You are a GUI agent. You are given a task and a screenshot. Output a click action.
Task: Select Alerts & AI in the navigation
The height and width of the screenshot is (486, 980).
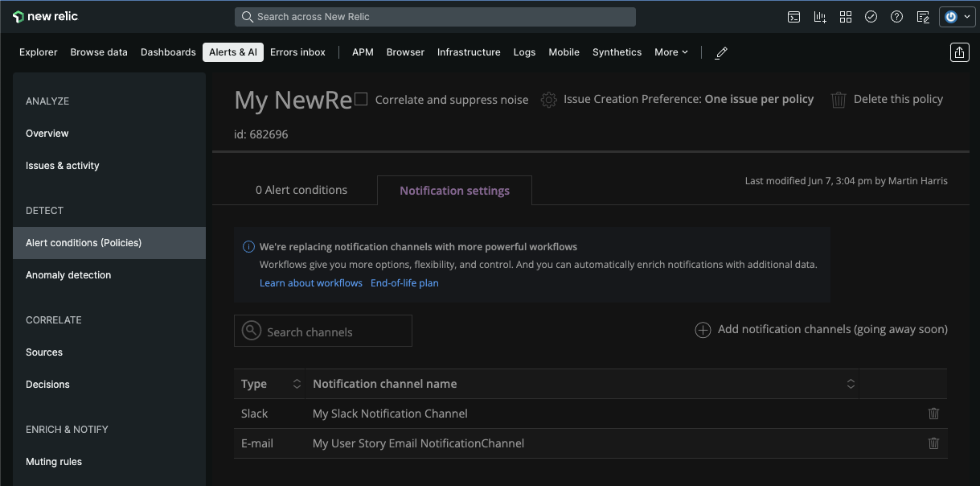click(233, 52)
